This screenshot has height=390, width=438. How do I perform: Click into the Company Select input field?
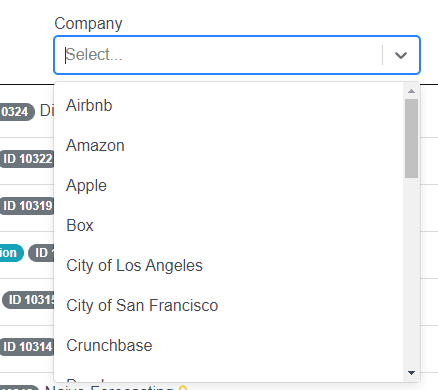[x=223, y=55]
